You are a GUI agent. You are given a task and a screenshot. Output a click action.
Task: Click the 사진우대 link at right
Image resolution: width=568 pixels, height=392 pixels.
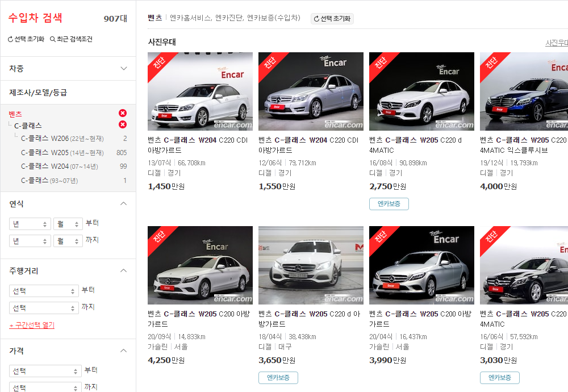pyautogui.click(x=557, y=43)
